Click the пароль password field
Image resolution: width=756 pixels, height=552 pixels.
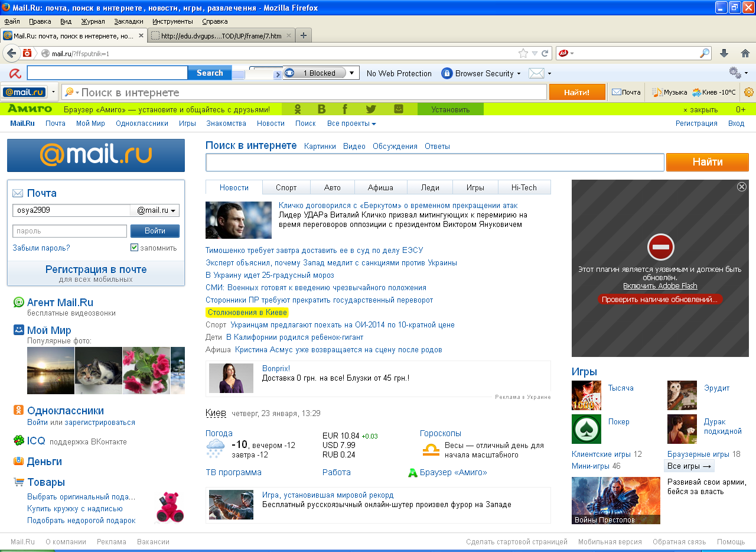(x=70, y=231)
